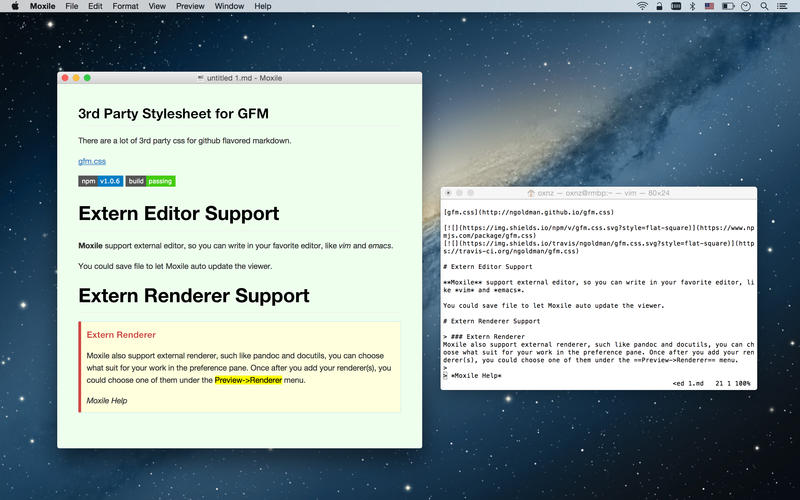Click the 'Extern Editor Support' heading in Moxile
The width and height of the screenshot is (800, 500).
click(x=179, y=213)
